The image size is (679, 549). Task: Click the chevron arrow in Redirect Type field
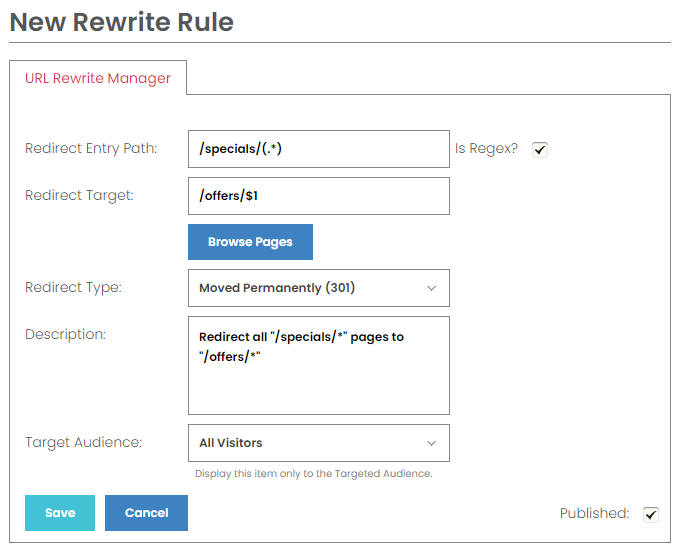431,288
